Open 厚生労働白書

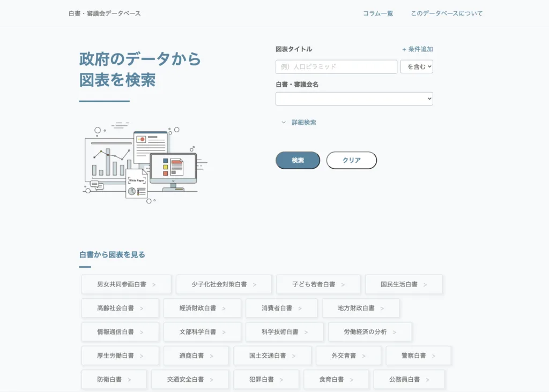pyautogui.click(x=120, y=356)
